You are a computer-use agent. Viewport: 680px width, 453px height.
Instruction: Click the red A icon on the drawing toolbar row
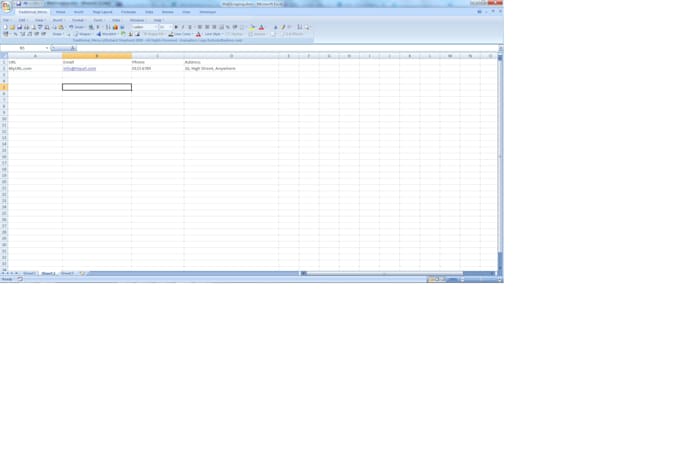point(198,34)
